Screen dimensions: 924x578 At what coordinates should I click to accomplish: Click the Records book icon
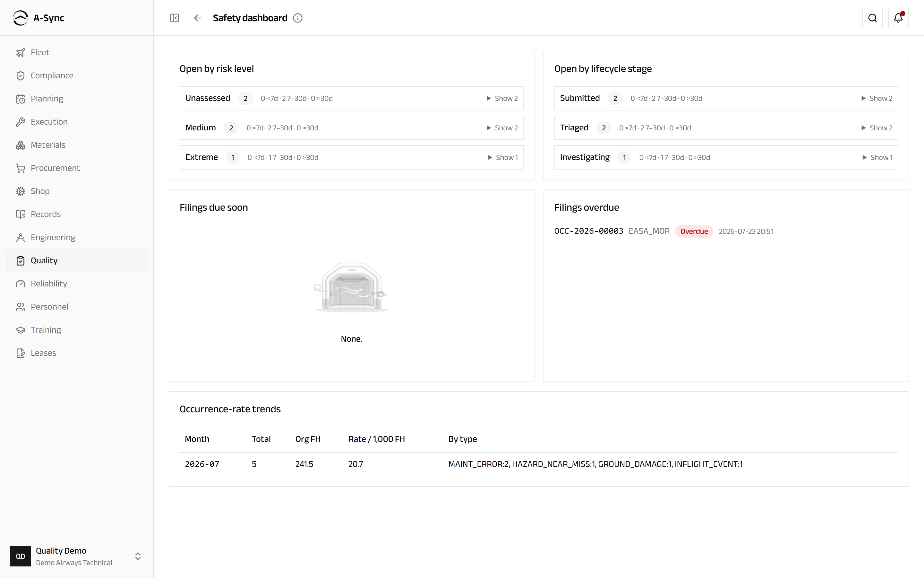pyautogui.click(x=21, y=215)
